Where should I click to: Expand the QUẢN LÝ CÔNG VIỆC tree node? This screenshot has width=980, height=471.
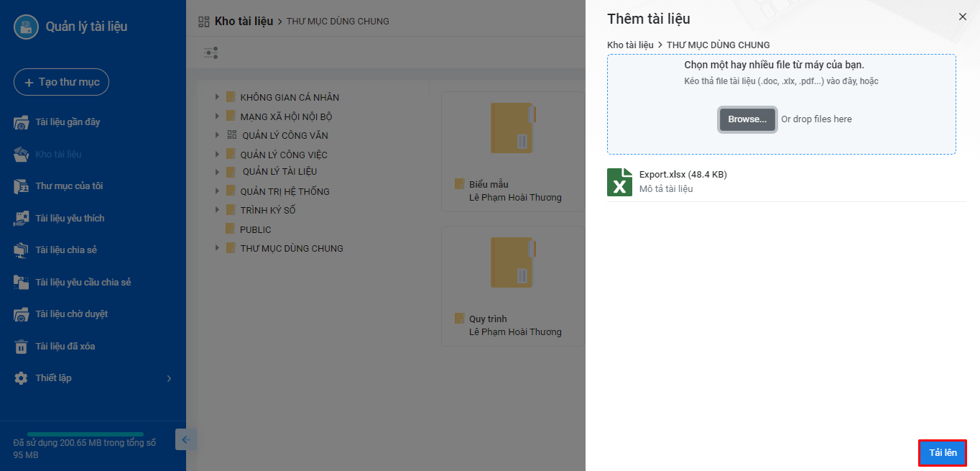tap(218, 154)
